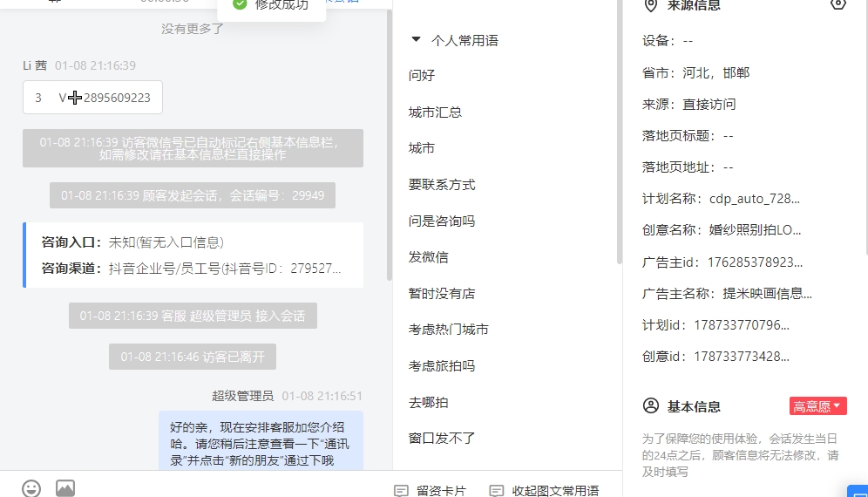Click the 落地页标题 field
This screenshot has width=868, height=497.
(688, 136)
